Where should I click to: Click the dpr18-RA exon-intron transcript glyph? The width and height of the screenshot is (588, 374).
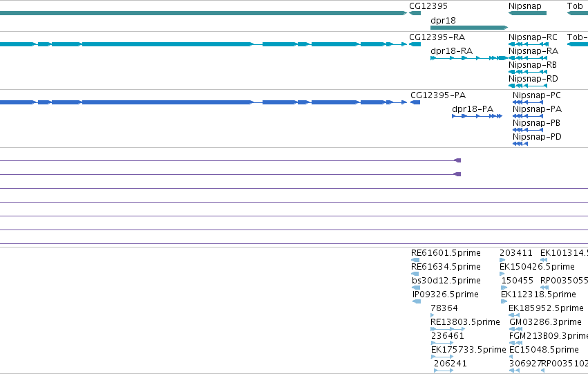coord(469,58)
